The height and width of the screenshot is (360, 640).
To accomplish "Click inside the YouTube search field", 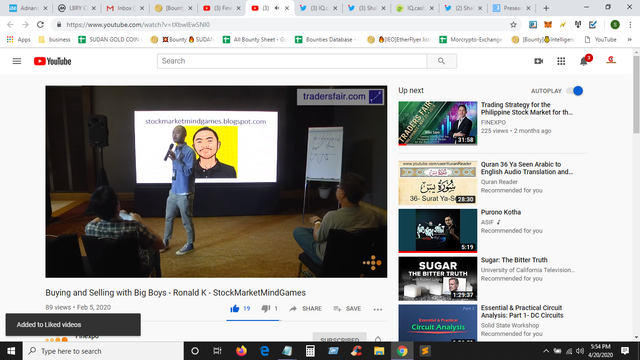I will [292, 61].
